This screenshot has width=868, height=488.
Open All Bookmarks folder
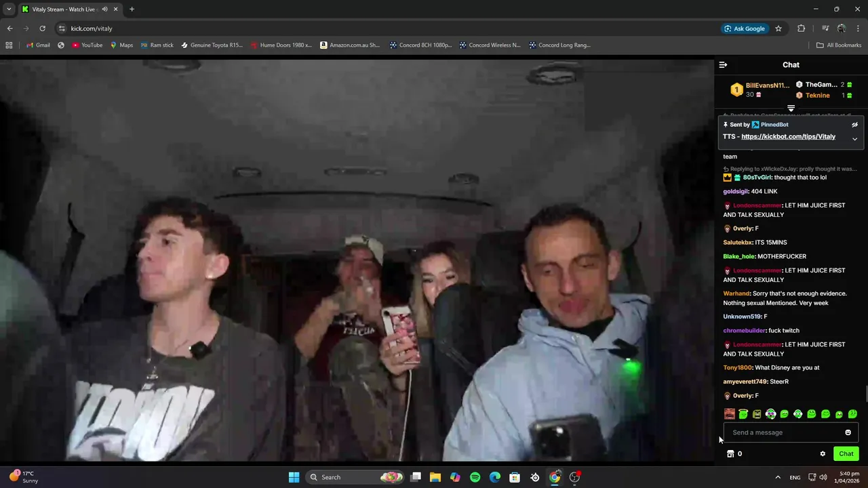tap(839, 45)
